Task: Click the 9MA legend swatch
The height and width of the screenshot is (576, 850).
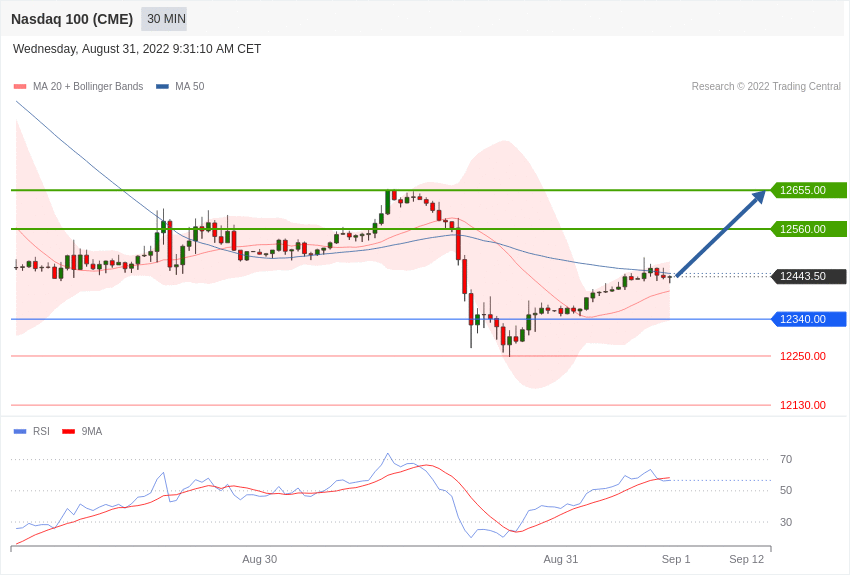Action: pos(68,431)
